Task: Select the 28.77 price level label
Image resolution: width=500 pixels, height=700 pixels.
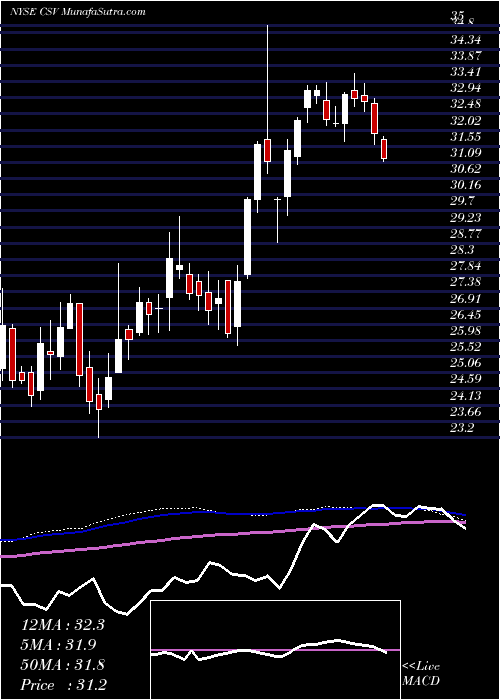Action: (465, 233)
